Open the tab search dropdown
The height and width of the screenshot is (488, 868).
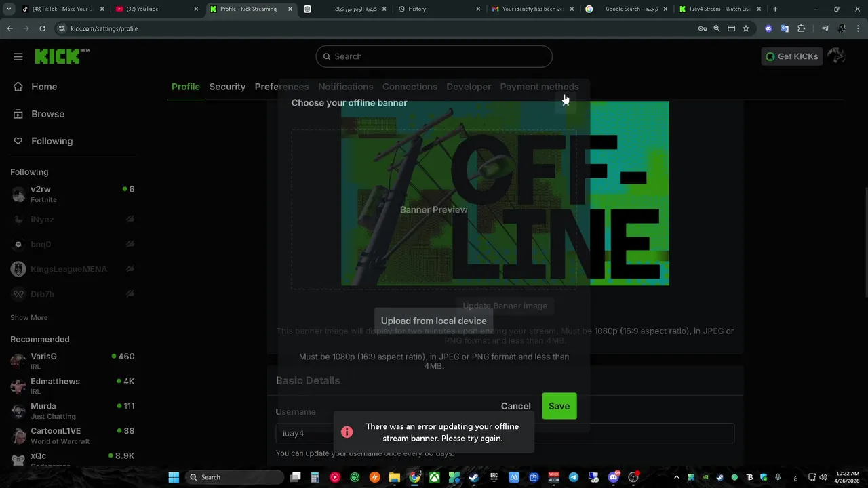(x=8, y=9)
